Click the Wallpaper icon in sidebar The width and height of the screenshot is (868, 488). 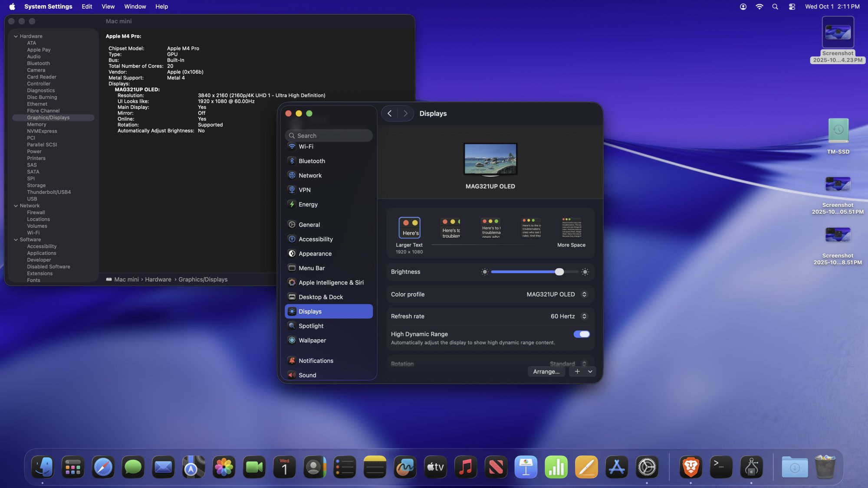click(x=292, y=341)
